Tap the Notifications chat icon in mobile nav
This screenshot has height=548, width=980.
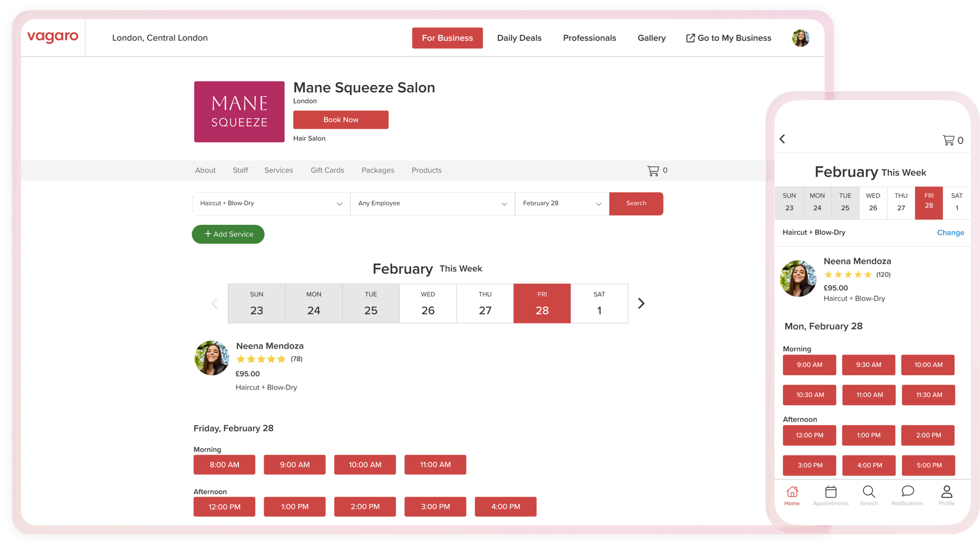tap(908, 491)
